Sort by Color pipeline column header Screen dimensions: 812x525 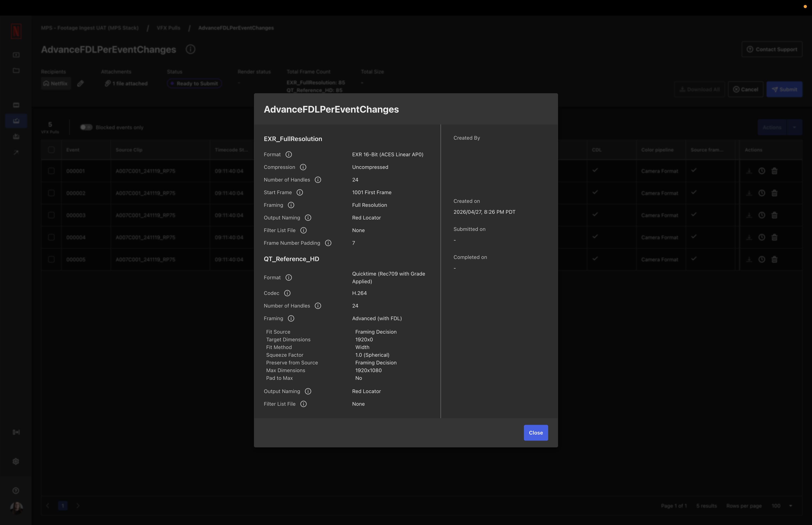(657, 150)
